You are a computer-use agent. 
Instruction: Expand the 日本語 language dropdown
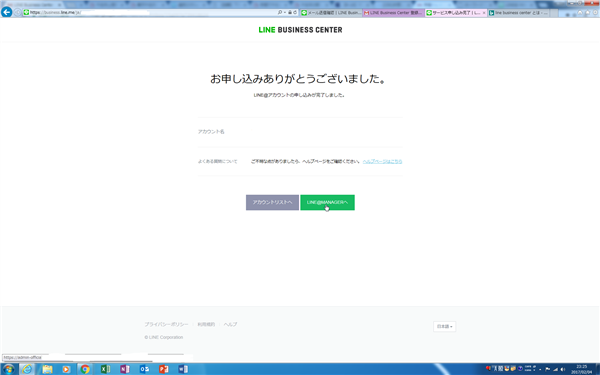(445, 327)
